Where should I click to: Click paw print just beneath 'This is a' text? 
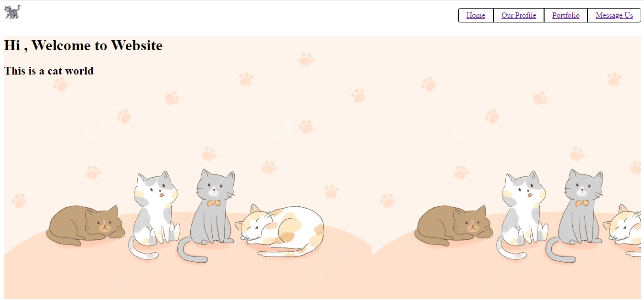coord(60,85)
